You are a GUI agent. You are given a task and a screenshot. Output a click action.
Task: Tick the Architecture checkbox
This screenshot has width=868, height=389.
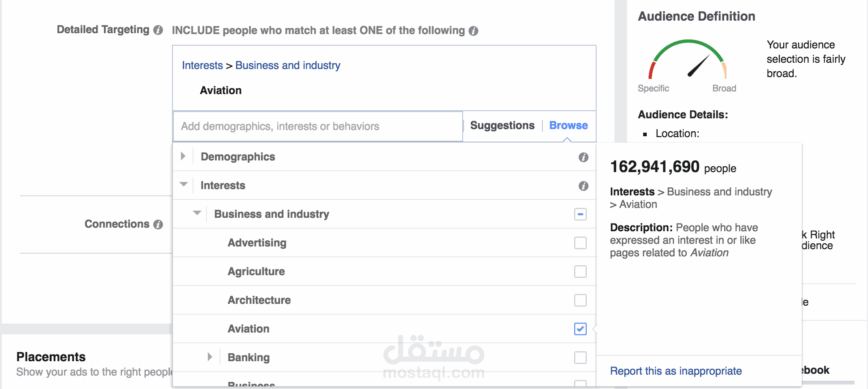pos(580,300)
